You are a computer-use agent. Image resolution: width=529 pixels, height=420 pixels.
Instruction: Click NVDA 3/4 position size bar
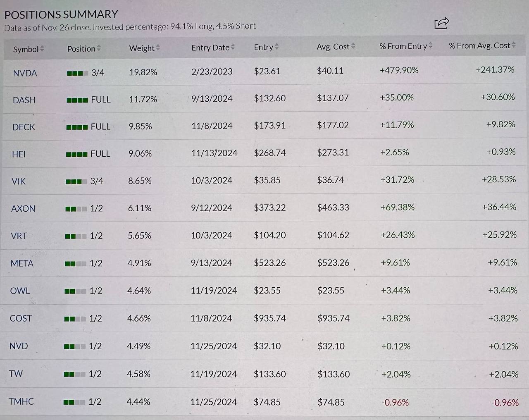77,73
